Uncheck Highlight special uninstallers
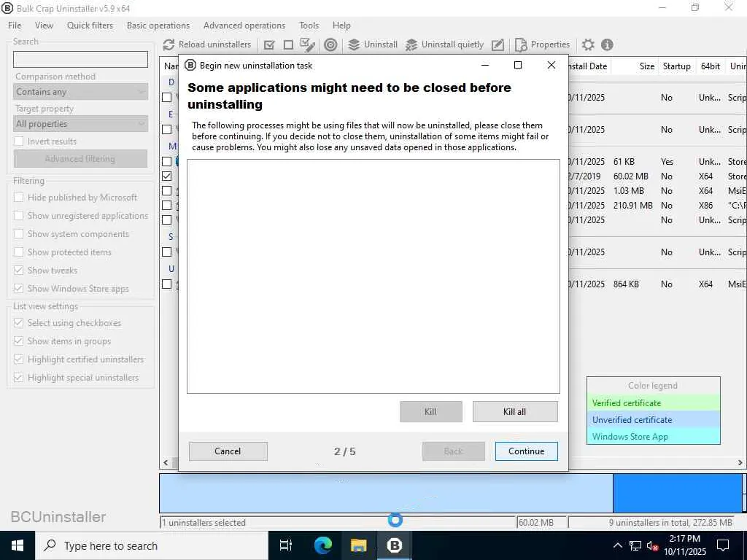Viewport: 747px width, 560px height. [x=18, y=378]
